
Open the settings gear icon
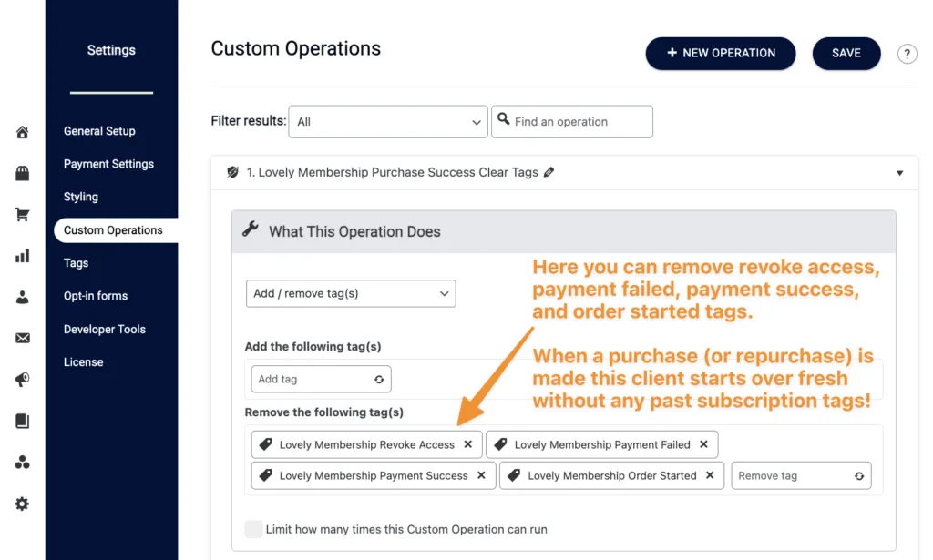click(22, 504)
